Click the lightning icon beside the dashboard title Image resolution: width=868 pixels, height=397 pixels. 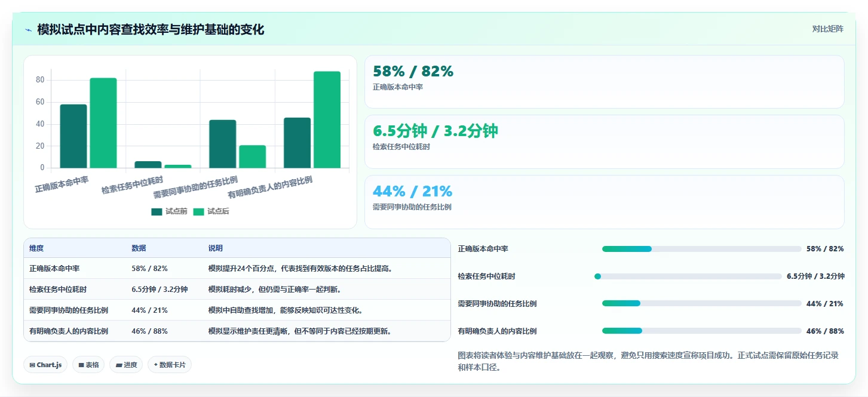29,30
